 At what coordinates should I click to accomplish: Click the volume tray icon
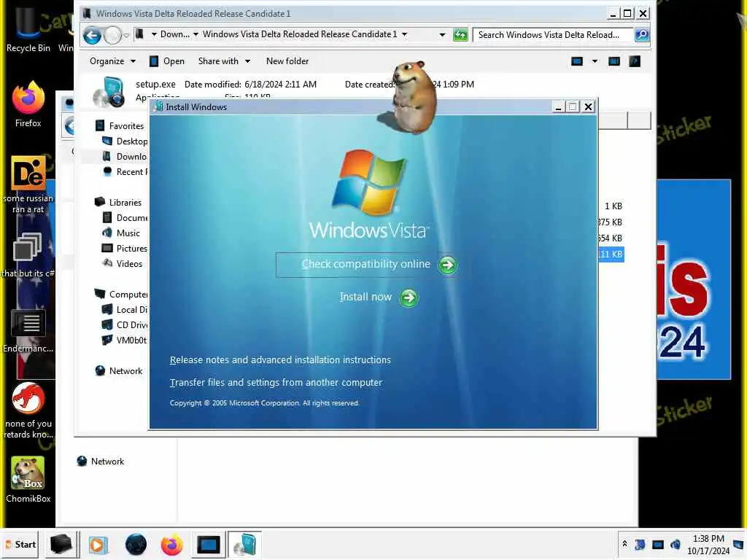tap(675, 544)
